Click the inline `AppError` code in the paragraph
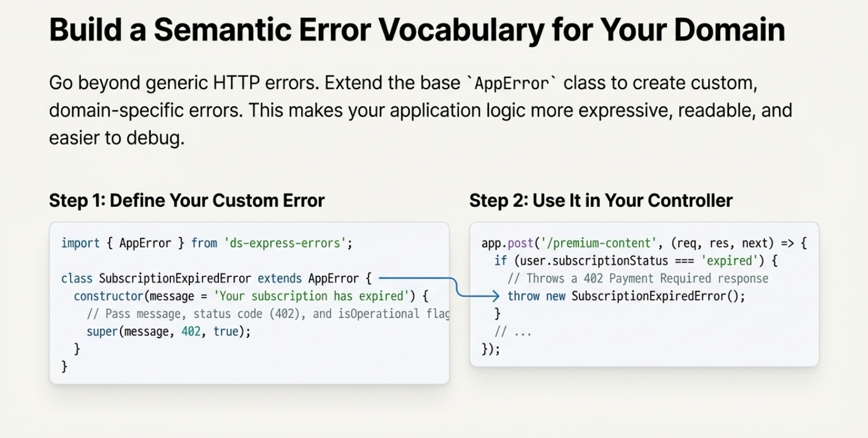Viewport: 868px width, 438px height. point(513,83)
